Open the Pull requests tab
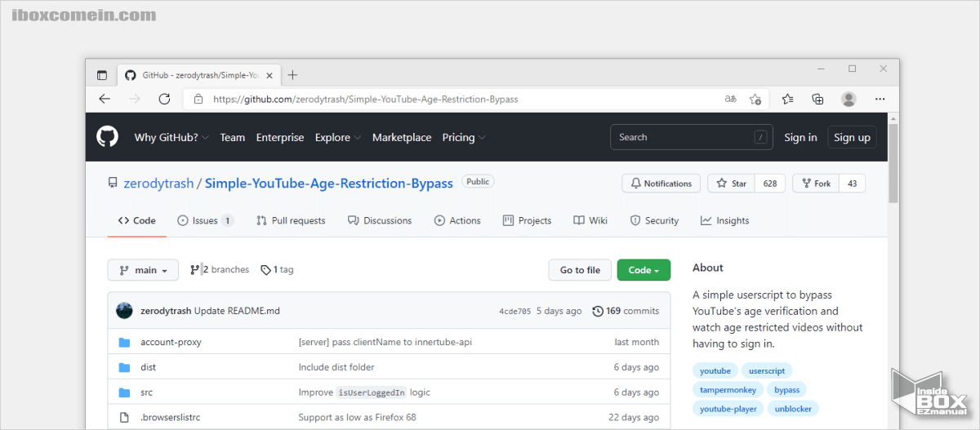This screenshot has height=430, width=980. click(291, 220)
